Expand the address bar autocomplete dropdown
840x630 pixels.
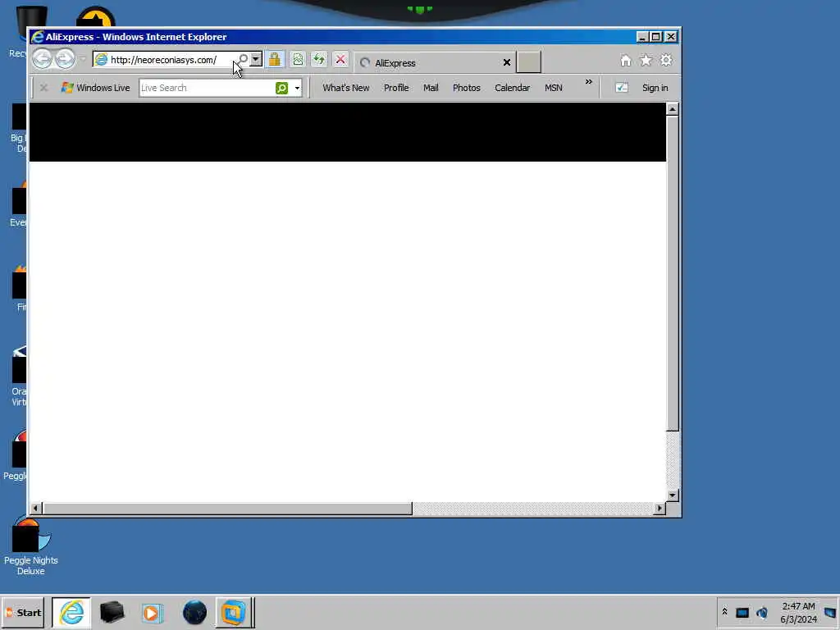pos(256,59)
